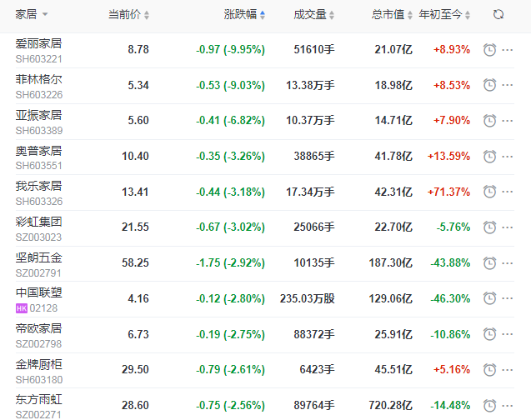This screenshot has height=420, width=531.
Task: Set alert clock for 金牌厨柜
Action: pos(490,370)
